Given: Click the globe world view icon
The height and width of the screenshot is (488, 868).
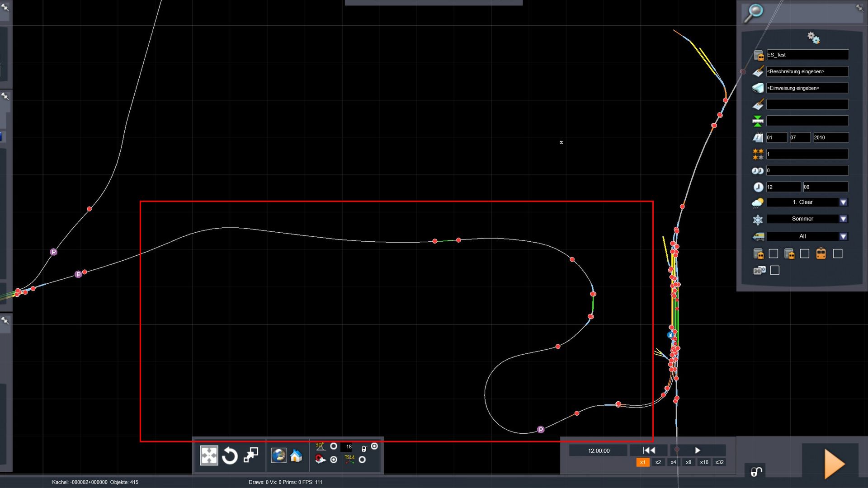Looking at the screenshot, I should [278, 455].
